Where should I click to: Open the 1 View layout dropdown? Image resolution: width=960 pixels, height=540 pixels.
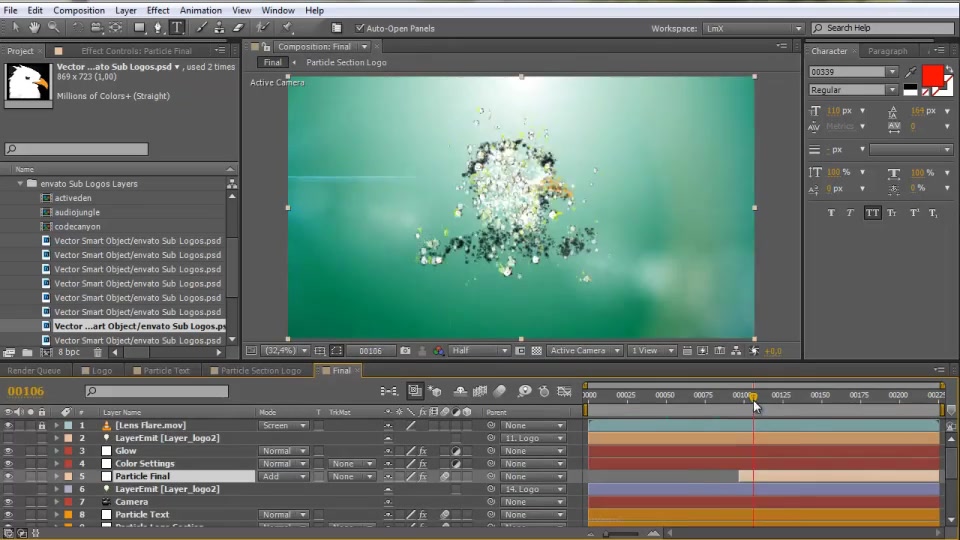[653, 351]
